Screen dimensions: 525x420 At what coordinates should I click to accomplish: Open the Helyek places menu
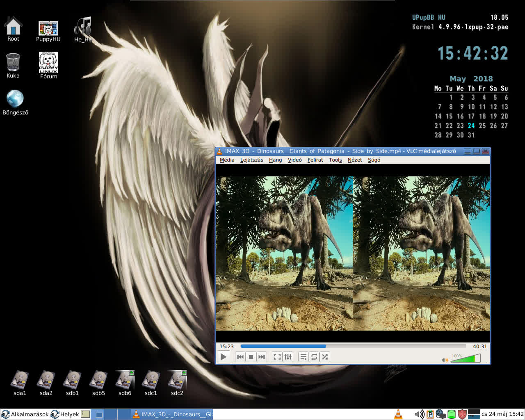click(x=64, y=414)
